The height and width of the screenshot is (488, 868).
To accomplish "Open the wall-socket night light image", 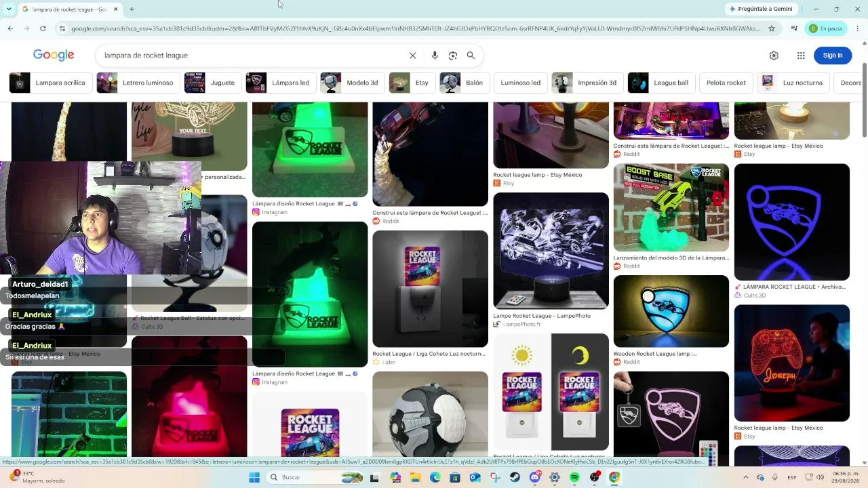I will tap(430, 289).
